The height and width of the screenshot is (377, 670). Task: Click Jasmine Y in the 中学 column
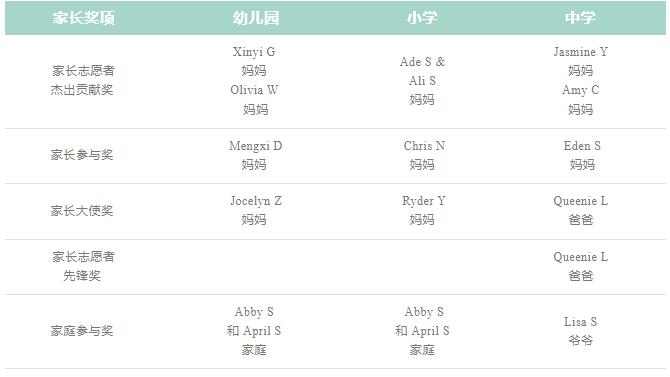tap(580, 52)
